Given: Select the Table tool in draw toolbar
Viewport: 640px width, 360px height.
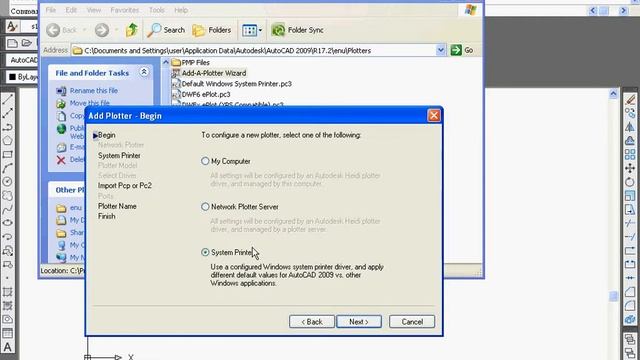Looking at the screenshot, I should tap(7, 333).
